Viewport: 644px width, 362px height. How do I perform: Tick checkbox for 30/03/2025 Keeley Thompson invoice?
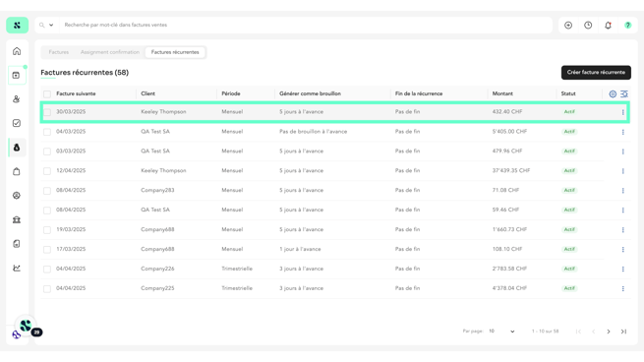(x=47, y=112)
